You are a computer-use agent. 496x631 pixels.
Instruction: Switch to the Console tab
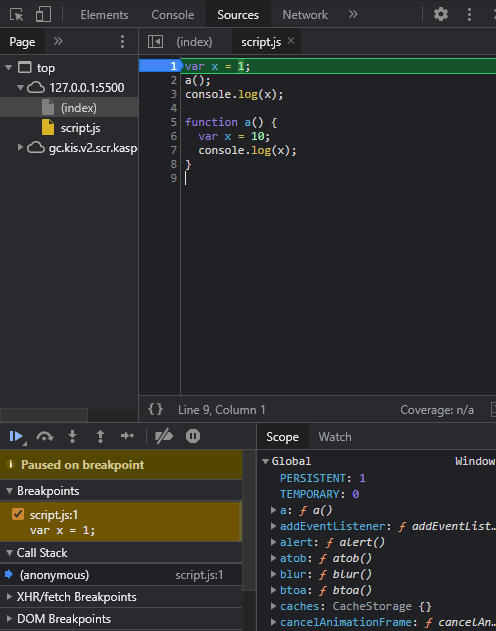click(173, 15)
